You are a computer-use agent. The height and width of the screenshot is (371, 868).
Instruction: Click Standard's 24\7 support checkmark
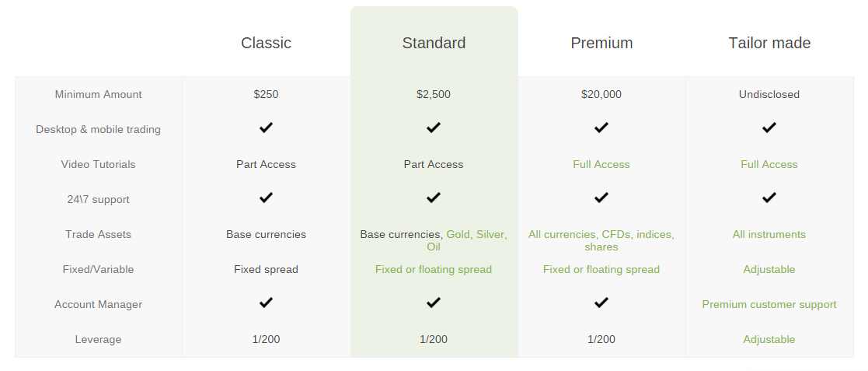[434, 198]
